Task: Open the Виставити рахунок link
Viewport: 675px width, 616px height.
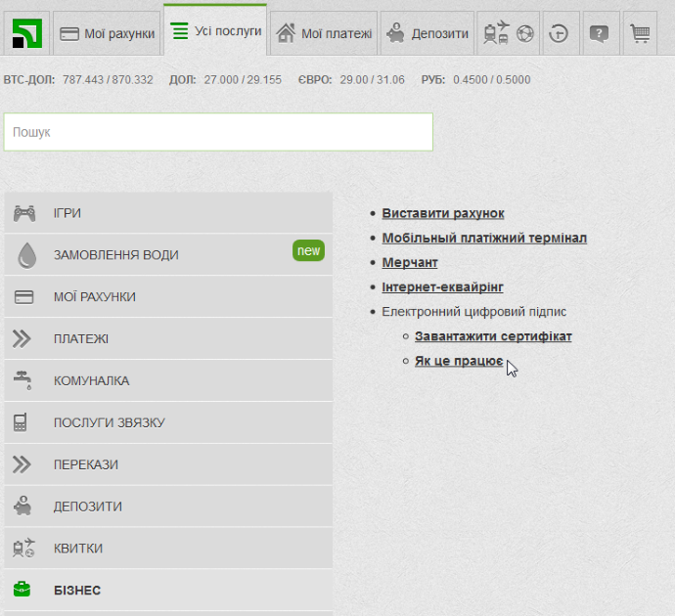Action: pyautogui.click(x=443, y=213)
